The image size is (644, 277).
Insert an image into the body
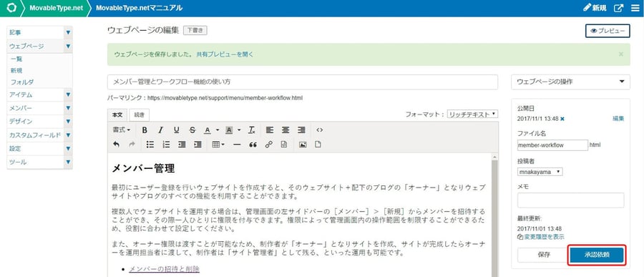303,145
